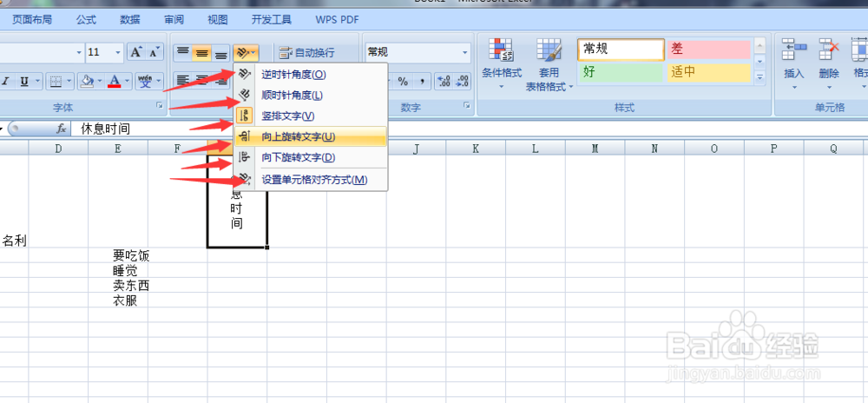Switch to the 审阅 tab
Viewport: 868px width, 403px height.
pyautogui.click(x=174, y=20)
